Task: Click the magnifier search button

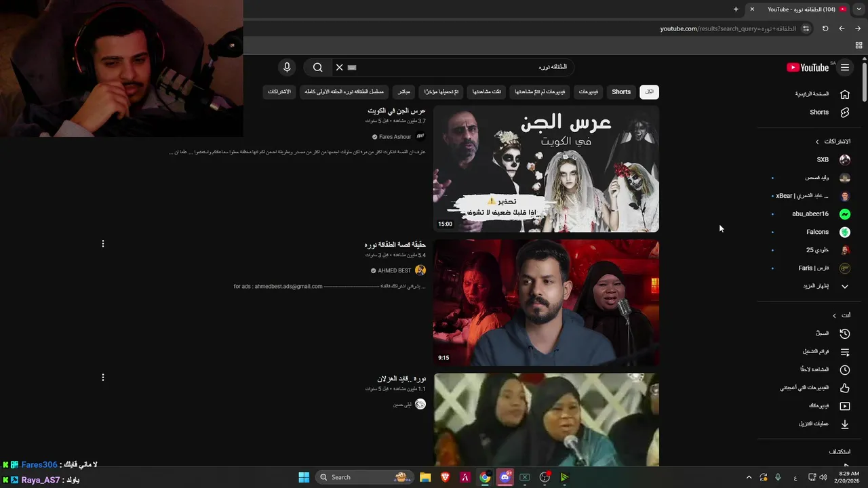Action: (x=317, y=67)
